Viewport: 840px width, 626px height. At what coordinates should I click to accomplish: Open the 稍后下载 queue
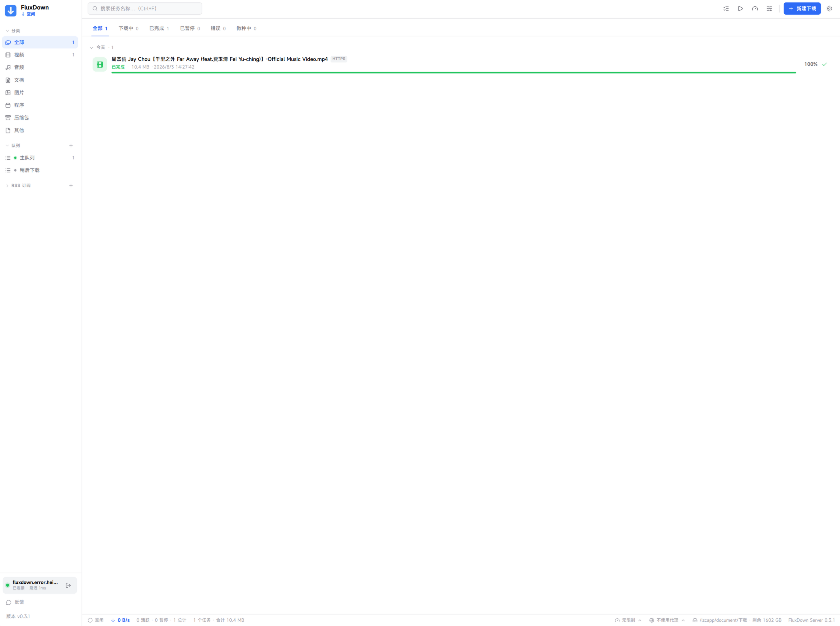point(40,170)
